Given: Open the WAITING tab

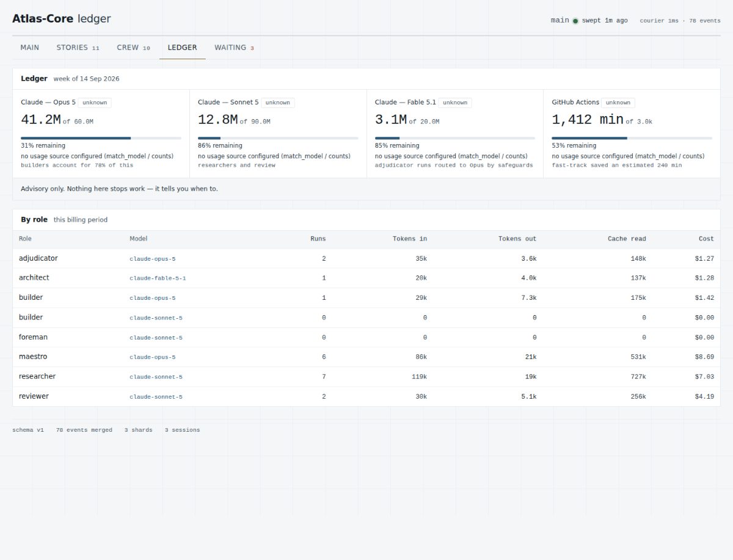Looking at the screenshot, I should tap(234, 48).
